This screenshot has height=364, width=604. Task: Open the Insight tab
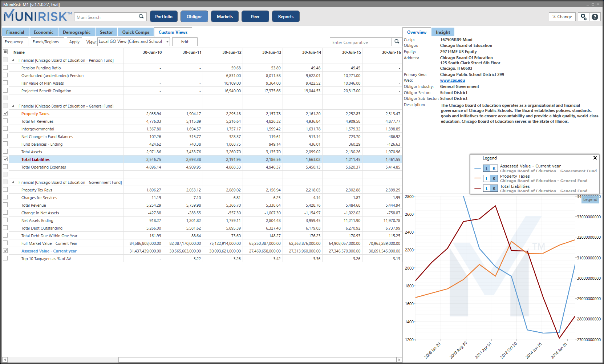pos(443,32)
